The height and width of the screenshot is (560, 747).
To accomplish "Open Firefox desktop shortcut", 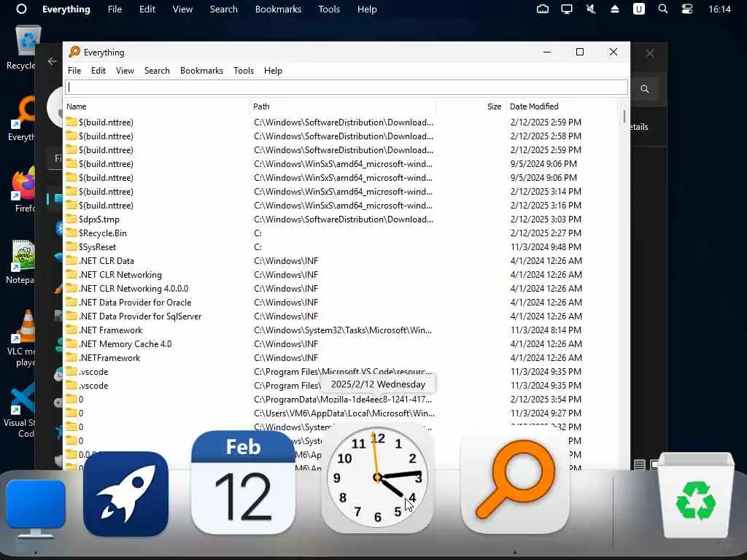I will [23, 190].
